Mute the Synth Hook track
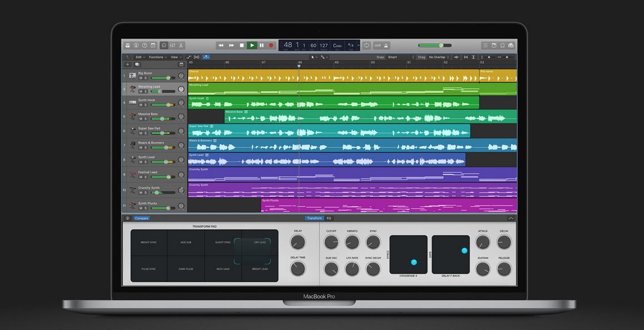The width and height of the screenshot is (644, 330). 141,105
